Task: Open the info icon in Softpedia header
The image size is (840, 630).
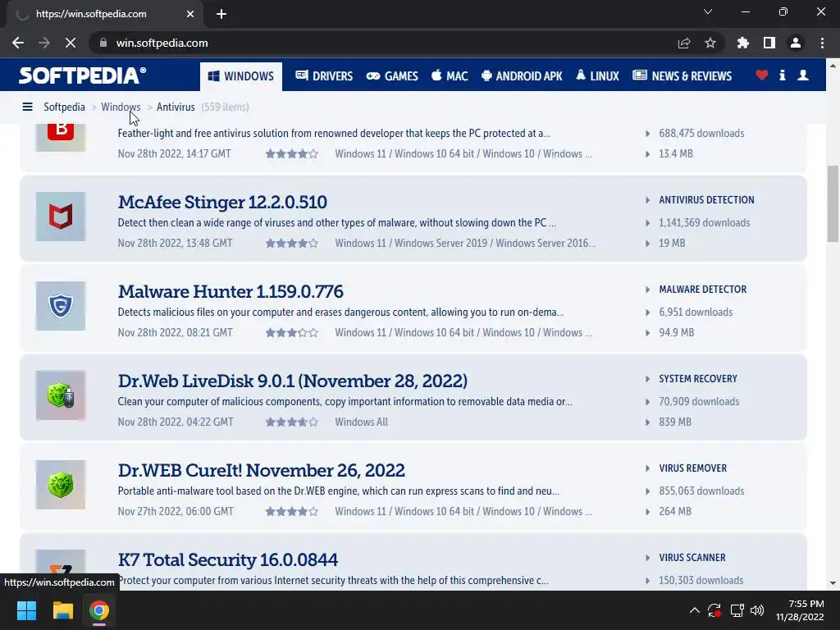Action: (x=782, y=75)
